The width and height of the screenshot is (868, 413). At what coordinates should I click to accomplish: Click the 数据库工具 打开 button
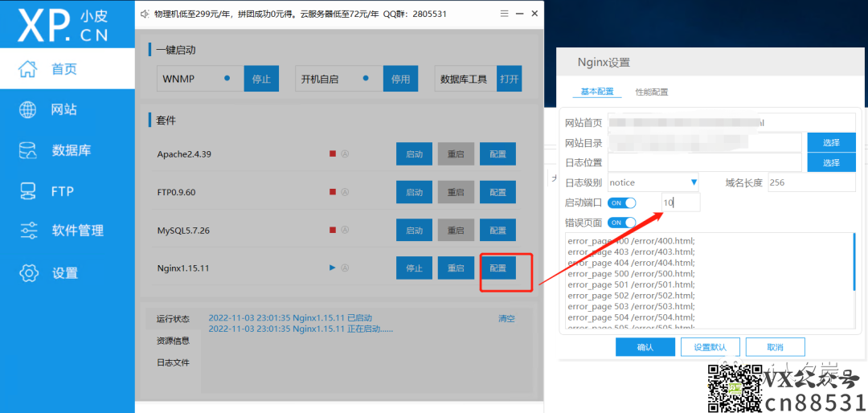[510, 79]
